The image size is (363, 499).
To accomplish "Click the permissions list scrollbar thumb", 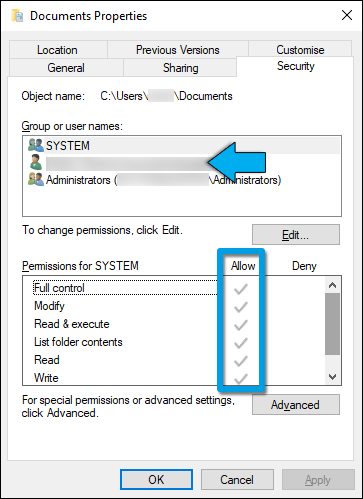I will (x=332, y=324).
